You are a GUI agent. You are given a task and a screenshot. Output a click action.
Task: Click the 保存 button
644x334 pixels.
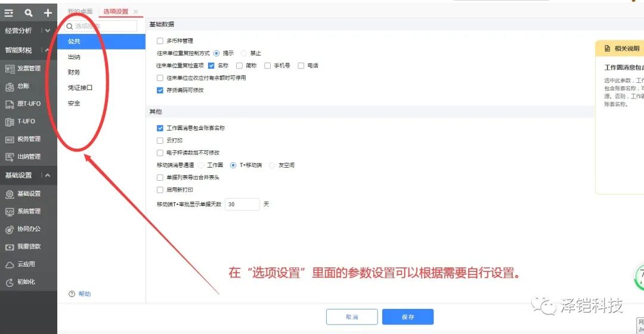pos(408,317)
